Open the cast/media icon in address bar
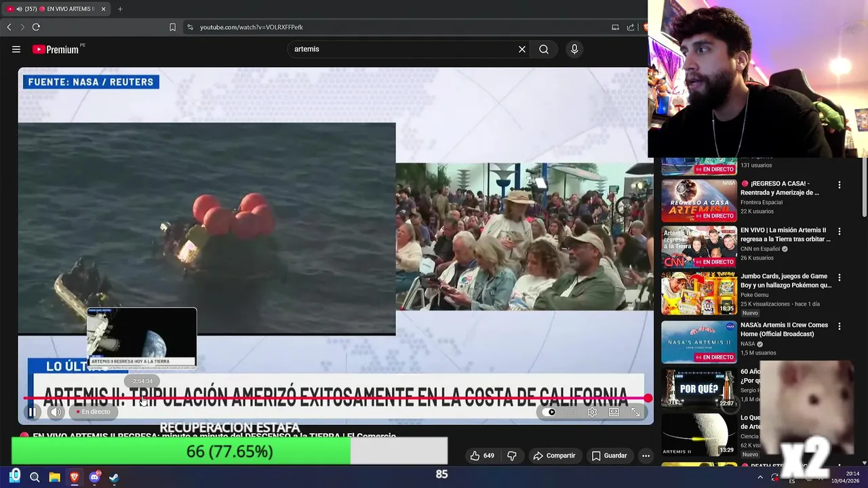The image size is (868, 488). coord(615,27)
